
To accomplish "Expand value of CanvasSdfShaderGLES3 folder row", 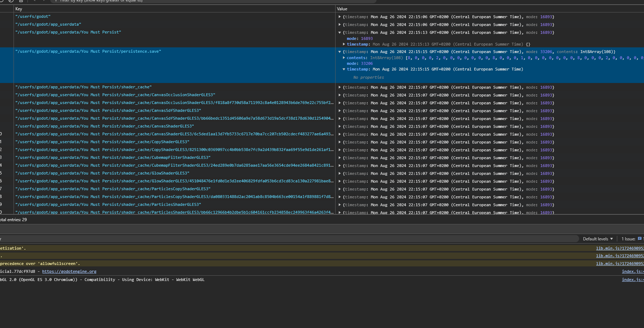I will pyautogui.click(x=339, y=111).
